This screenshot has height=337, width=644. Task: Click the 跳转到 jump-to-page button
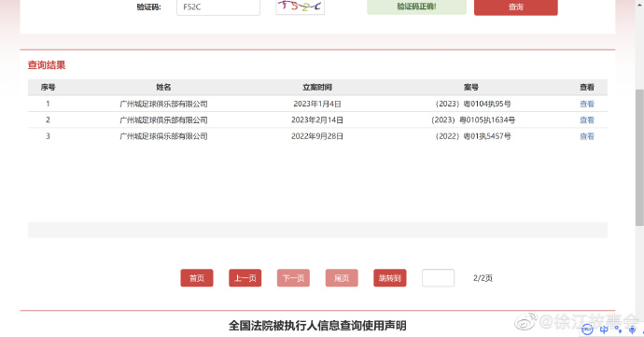coord(390,278)
